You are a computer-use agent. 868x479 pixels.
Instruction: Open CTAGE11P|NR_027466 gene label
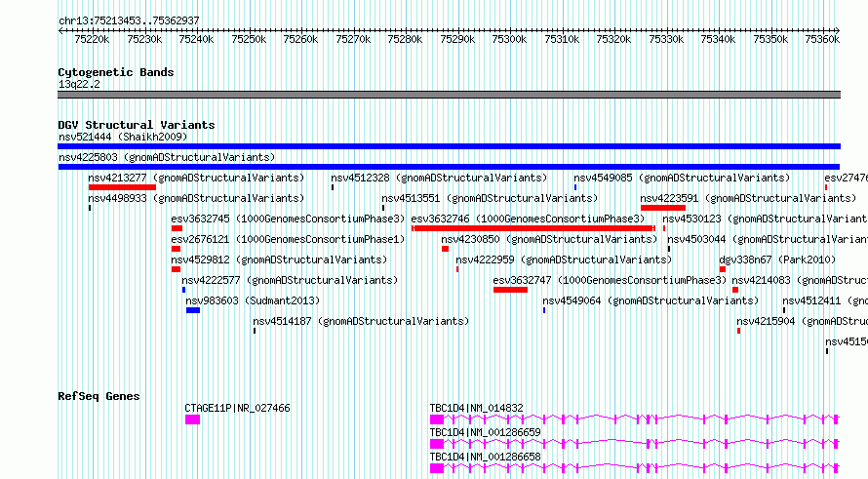238,408
